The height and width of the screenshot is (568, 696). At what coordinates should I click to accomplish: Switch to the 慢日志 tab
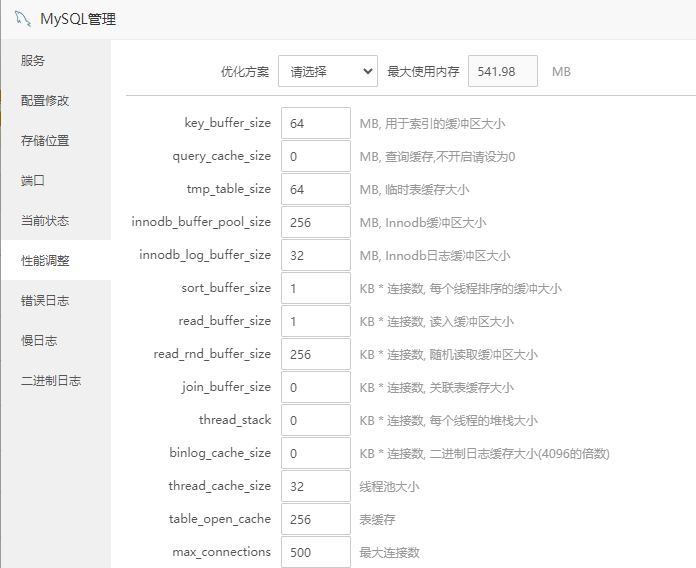click(x=56, y=340)
